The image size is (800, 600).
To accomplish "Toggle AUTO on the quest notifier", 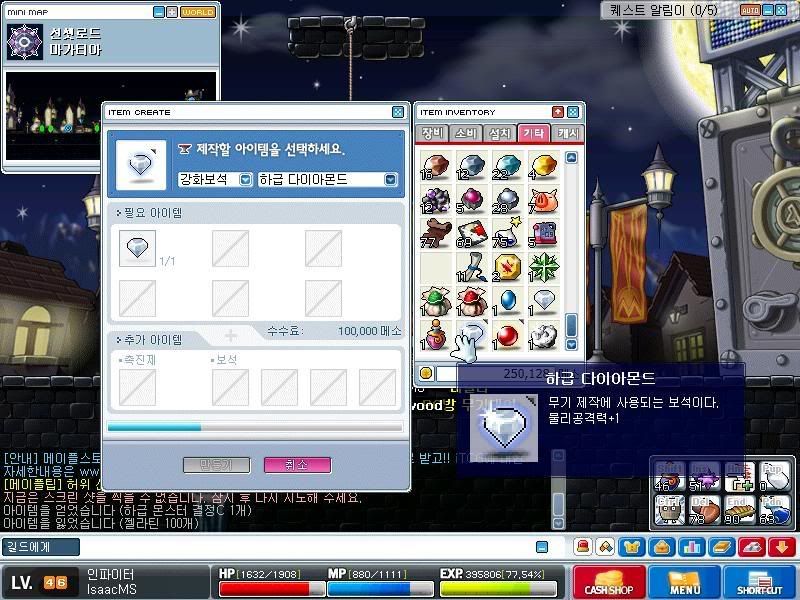I will pyautogui.click(x=750, y=10).
